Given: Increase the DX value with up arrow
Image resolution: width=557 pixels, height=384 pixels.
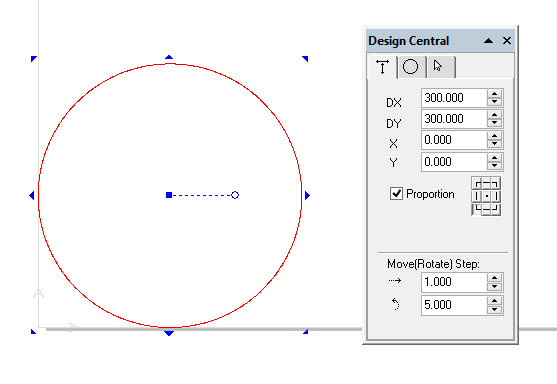Looking at the screenshot, I should (x=494, y=94).
